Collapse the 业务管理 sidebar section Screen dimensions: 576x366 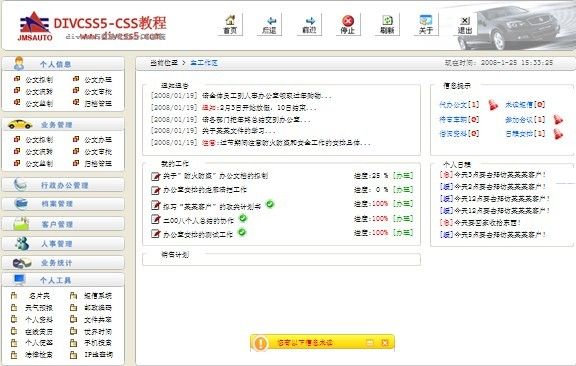point(63,125)
